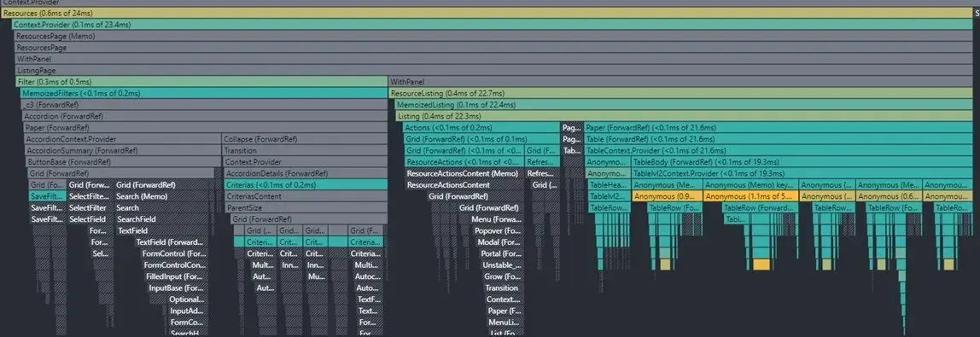Select the SearchField component bar
The image size is (980, 337).
161,219
